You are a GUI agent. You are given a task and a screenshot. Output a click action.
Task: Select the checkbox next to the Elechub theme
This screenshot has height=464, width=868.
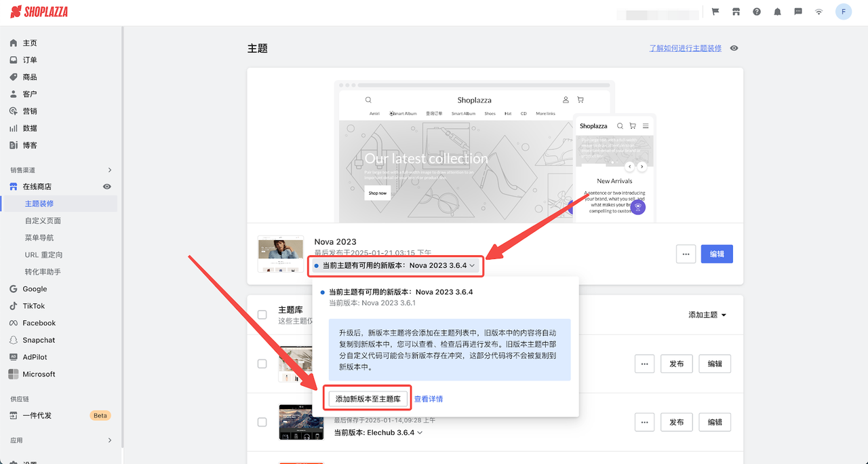pos(262,421)
